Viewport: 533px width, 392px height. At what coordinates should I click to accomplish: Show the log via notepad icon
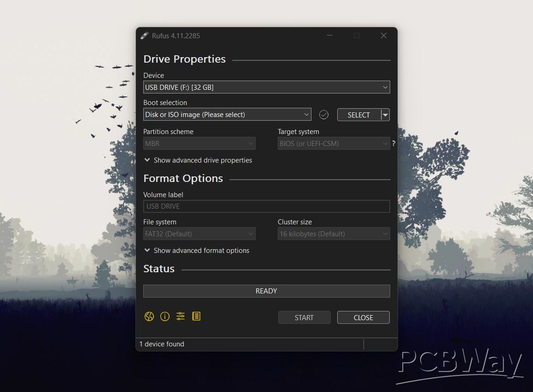[196, 316]
